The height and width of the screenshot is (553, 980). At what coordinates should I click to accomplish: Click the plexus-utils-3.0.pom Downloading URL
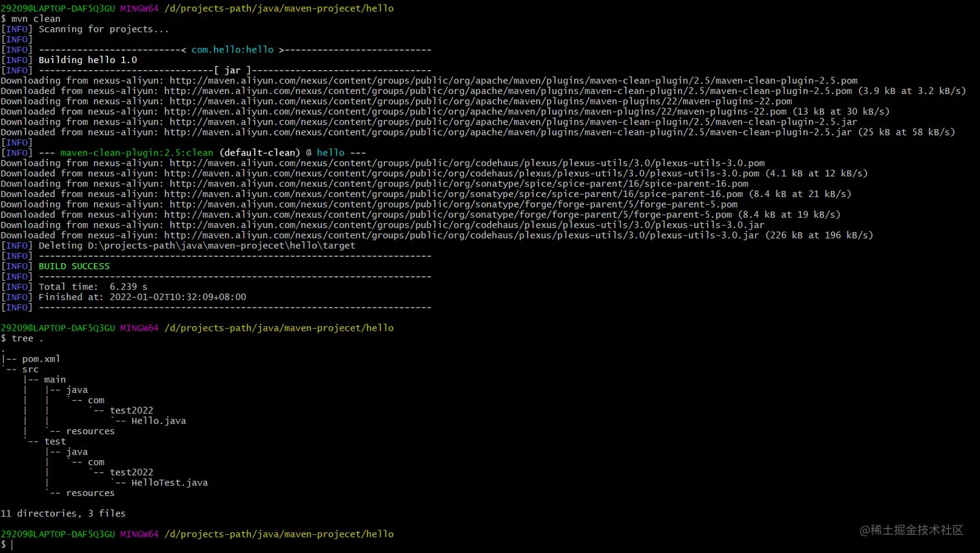[x=467, y=163]
